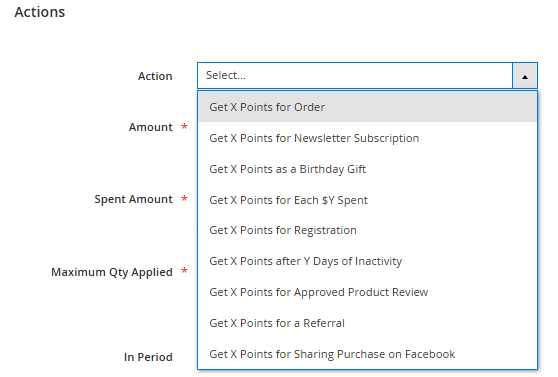Click the Maximum Qty Applied label
The height and width of the screenshot is (377, 558).
[112, 272]
